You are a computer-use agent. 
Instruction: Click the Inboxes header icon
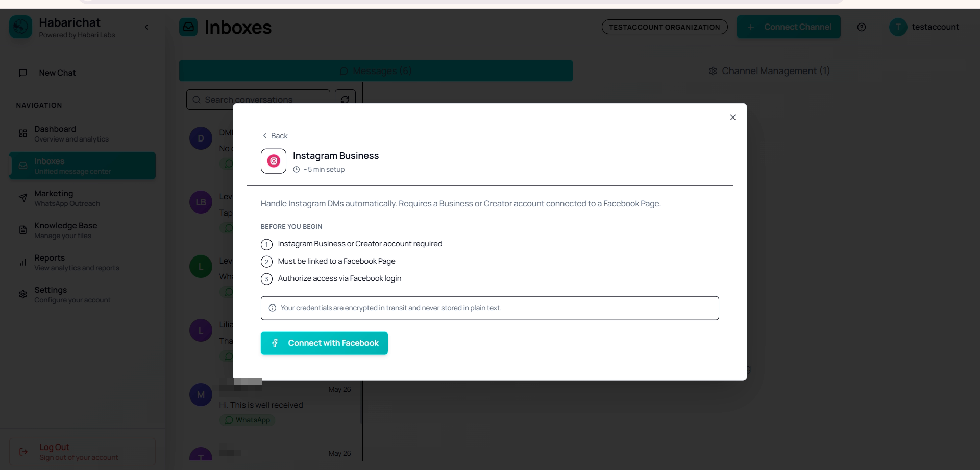coord(188,27)
